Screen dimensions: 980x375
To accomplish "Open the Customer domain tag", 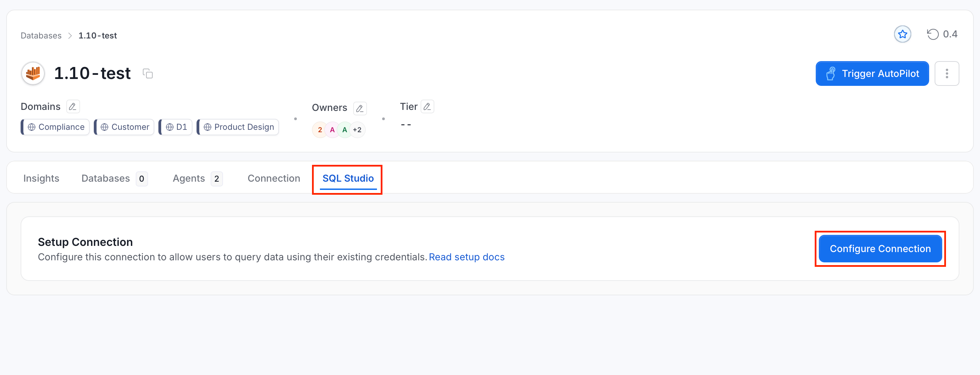I will tap(124, 127).
